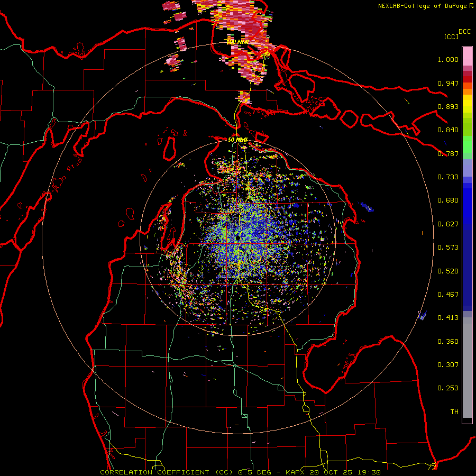Click the DCC product label
Viewport: 476px width, 476px height.
pyautogui.click(x=465, y=32)
